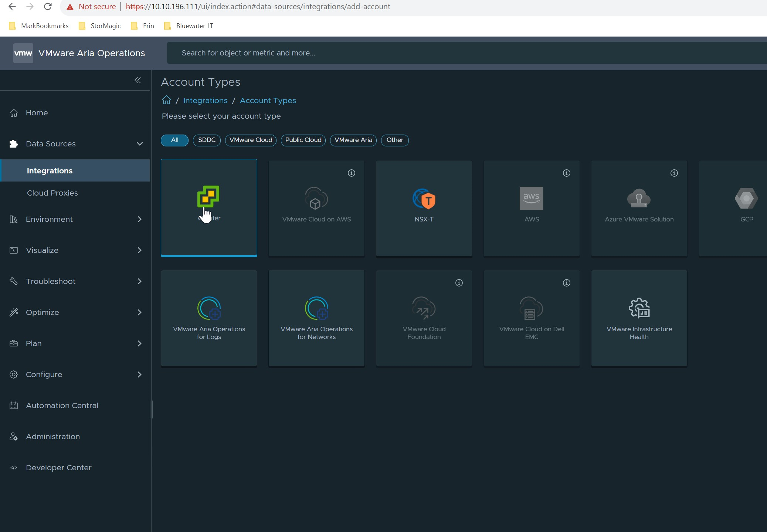Filter by Public Cloud
Viewport: 767px width, 532px height.
click(x=303, y=140)
